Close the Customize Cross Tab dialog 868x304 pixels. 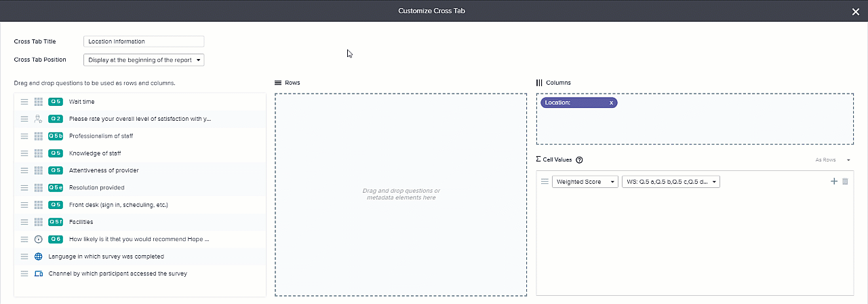tap(855, 12)
